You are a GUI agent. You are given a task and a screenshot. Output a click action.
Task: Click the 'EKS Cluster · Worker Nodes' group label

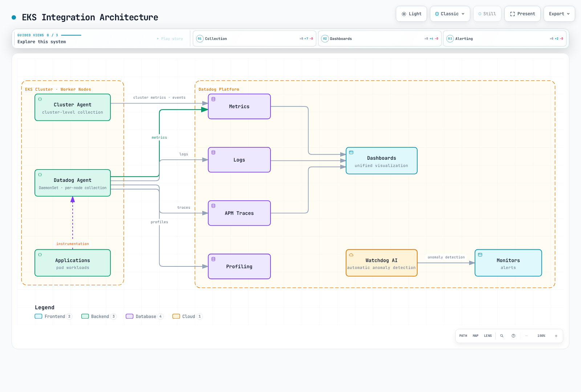(x=58, y=89)
